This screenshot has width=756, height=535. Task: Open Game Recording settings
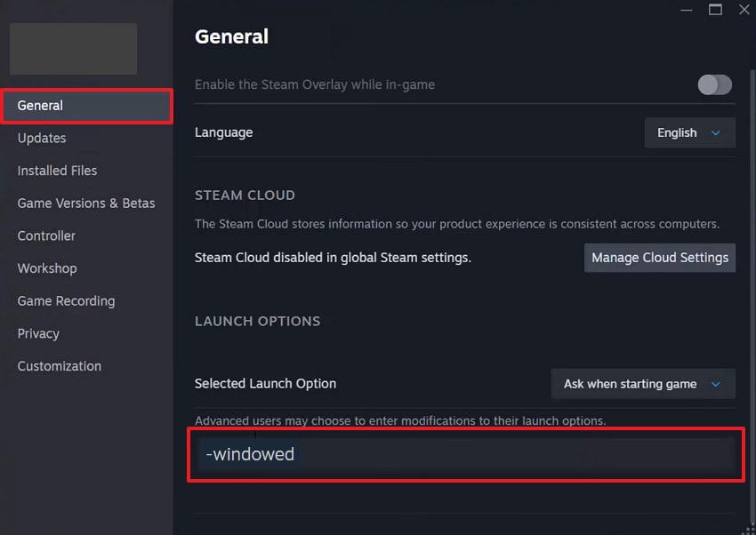pos(66,300)
